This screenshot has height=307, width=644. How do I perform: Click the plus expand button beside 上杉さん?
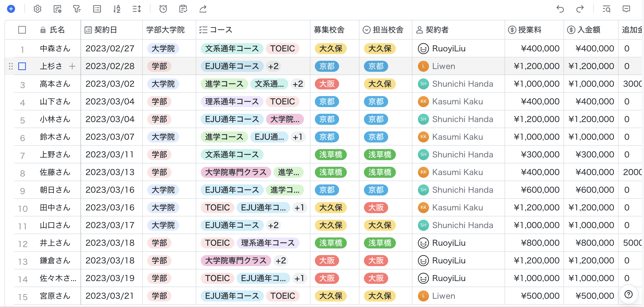(72, 66)
